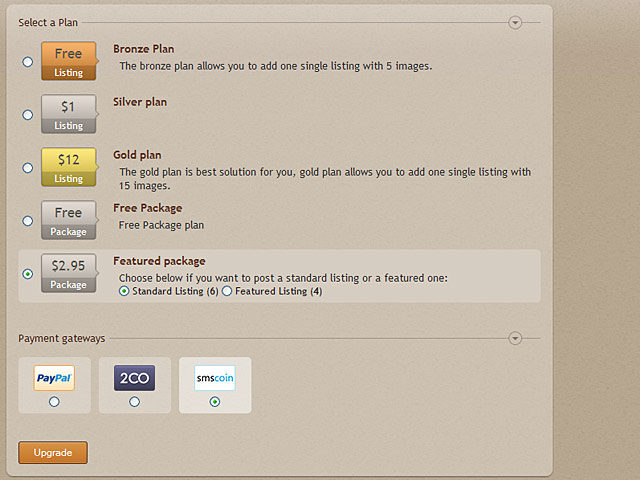The width and height of the screenshot is (640, 480).
Task: Click the orange Free Listing badge
Action: [69, 61]
